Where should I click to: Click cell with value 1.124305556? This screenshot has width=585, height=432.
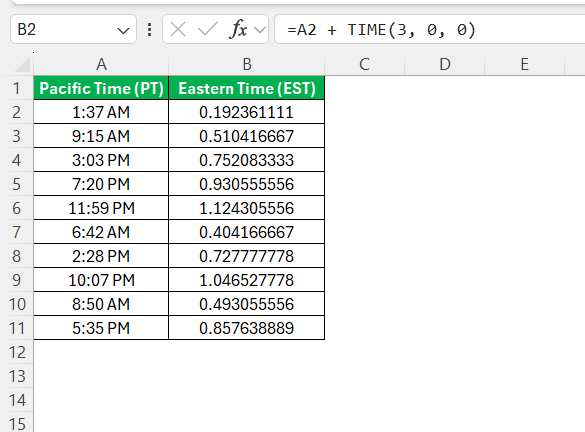247,208
